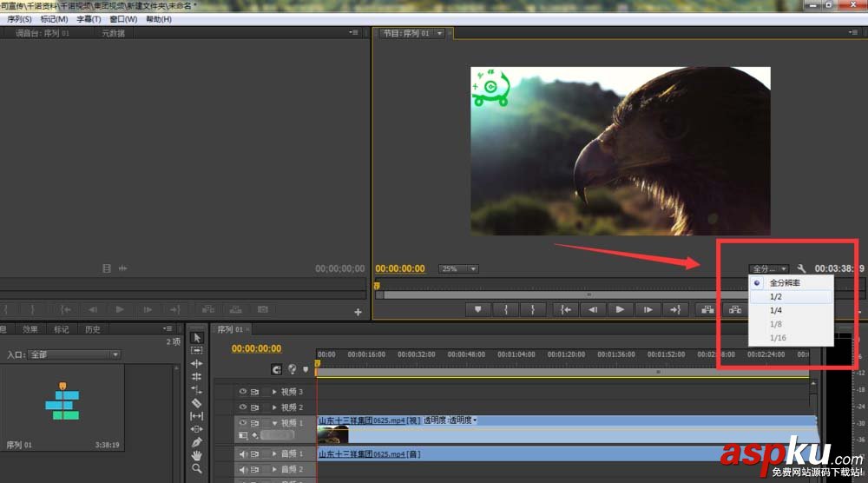Click the Add Marker button in program monitor
868x483 pixels.
pos(477,309)
